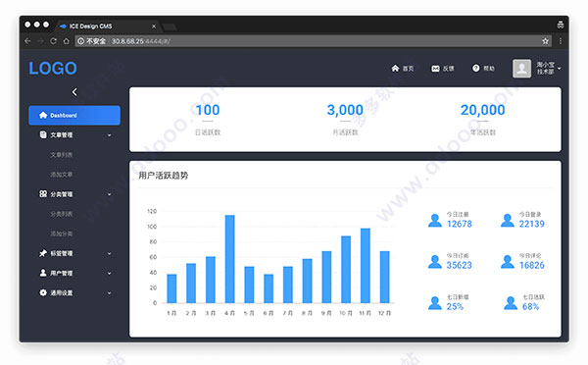Click the home icon beside Dashboard
The width and height of the screenshot is (588, 365).
[43, 115]
